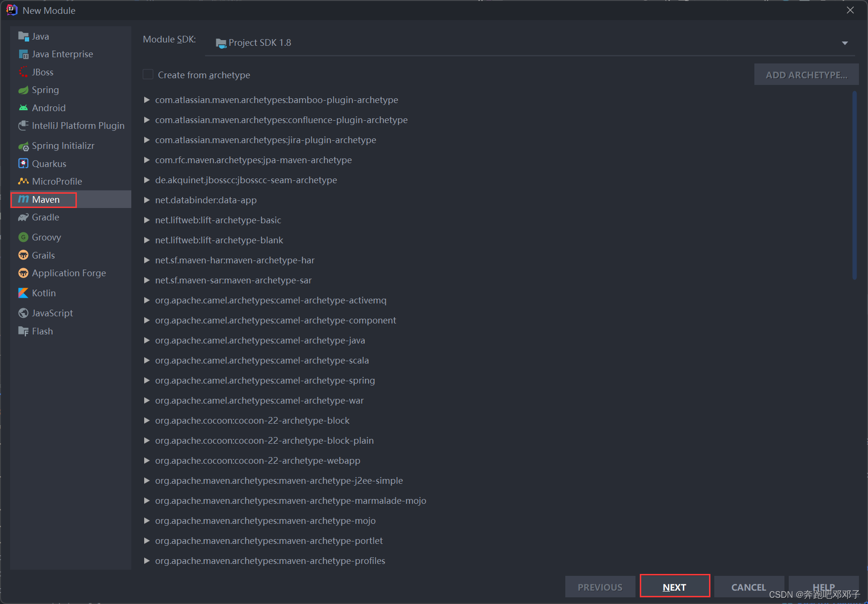Screen dimensions: 868x604
Task: Select JavaScript project type
Action: (x=71, y=313)
